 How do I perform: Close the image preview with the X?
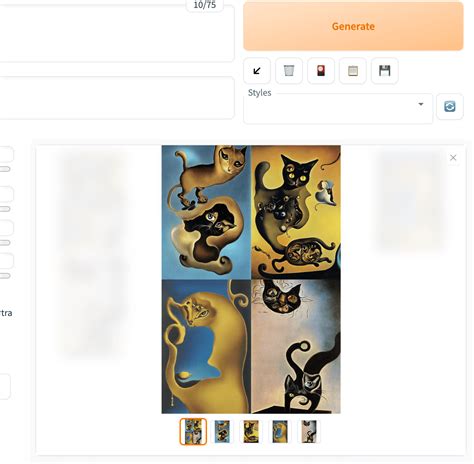coord(454,158)
